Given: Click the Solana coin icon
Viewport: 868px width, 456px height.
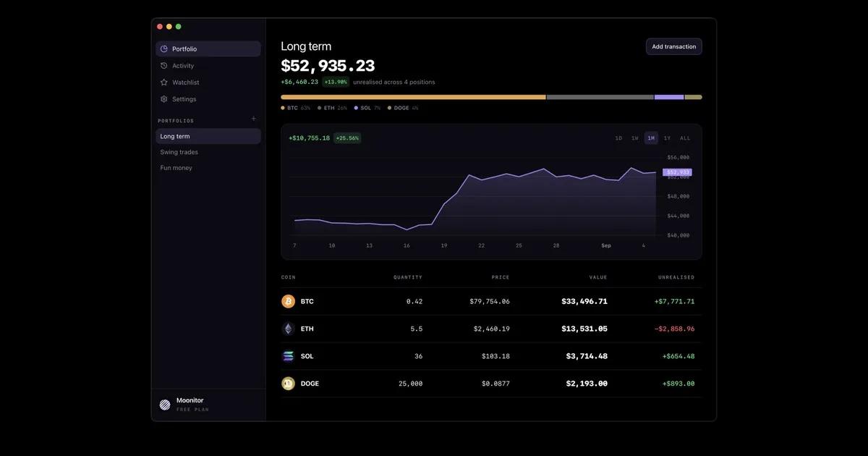Looking at the screenshot, I should pos(288,356).
